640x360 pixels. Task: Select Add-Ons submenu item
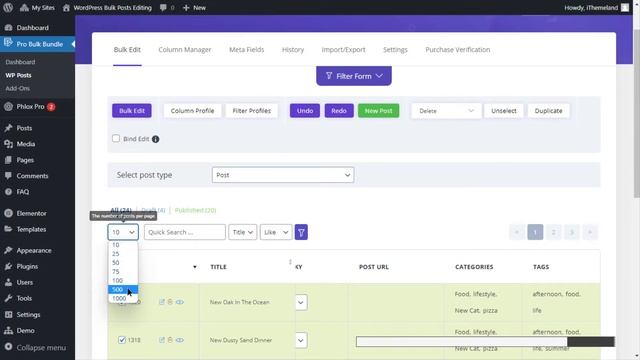(18, 88)
